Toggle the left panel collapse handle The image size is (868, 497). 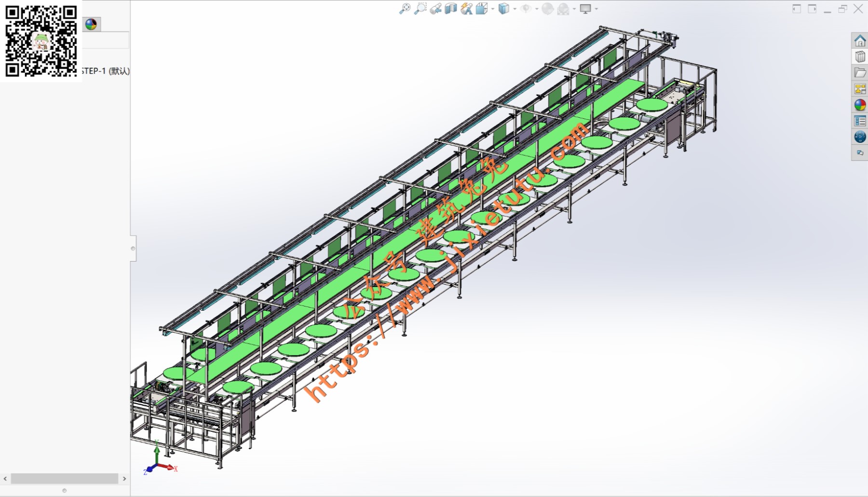click(x=133, y=248)
